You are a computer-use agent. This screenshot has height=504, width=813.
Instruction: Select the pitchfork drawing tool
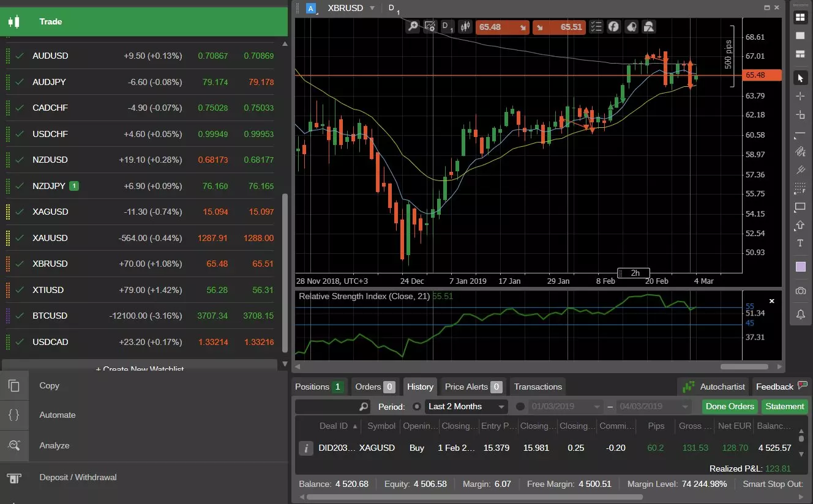[x=800, y=169]
